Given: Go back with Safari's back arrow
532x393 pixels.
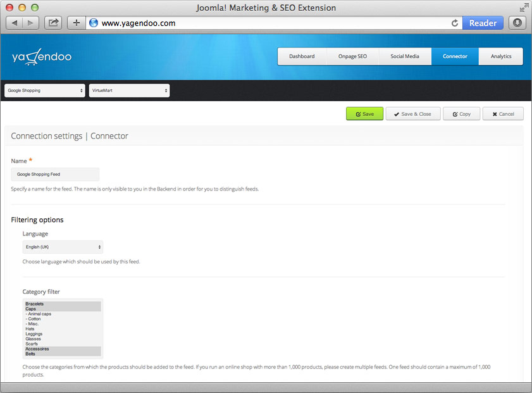Looking at the screenshot, I should (x=15, y=23).
